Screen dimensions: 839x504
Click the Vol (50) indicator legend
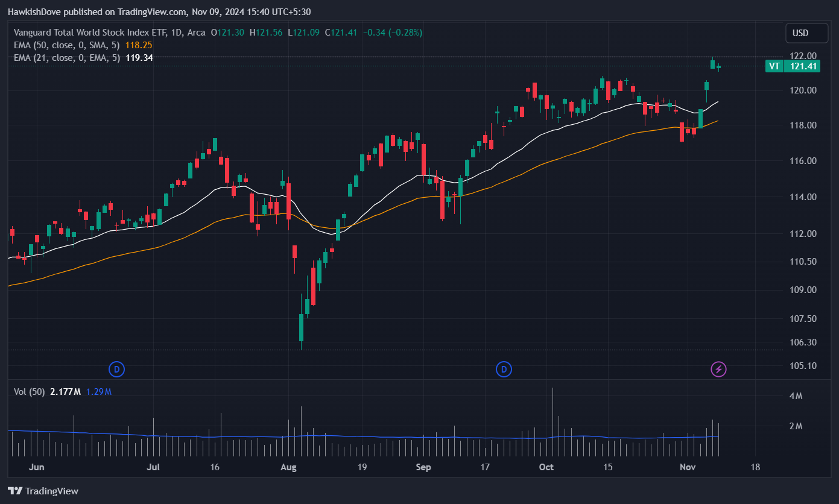pos(30,392)
